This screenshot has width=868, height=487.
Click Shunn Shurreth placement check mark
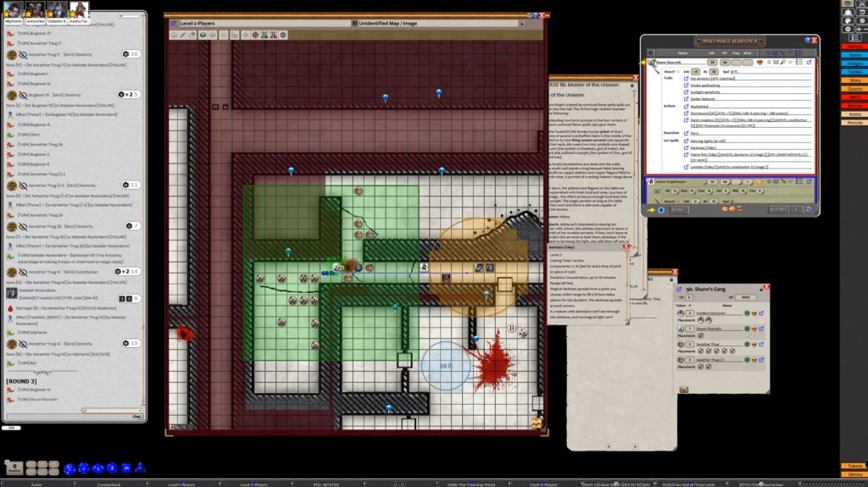(x=701, y=335)
